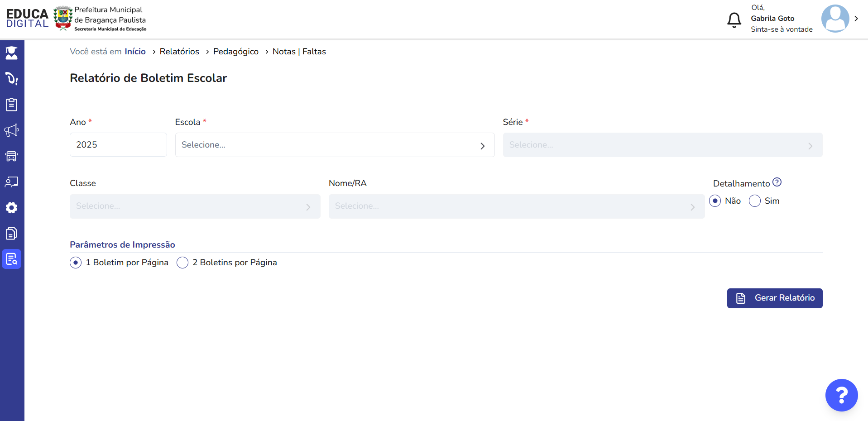Viewport: 868px width, 421px height.
Task: Open the graduation student icon in sidebar
Action: pyautogui.click(x=11, y=53)
